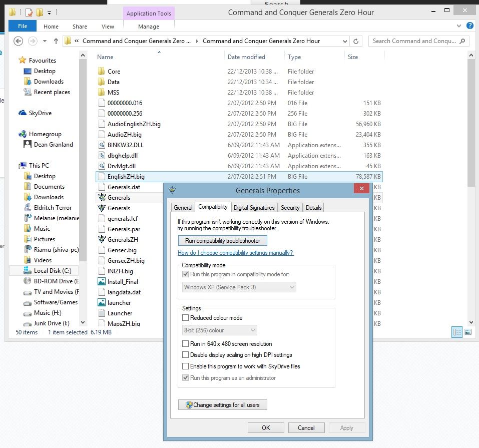The height and width of the screenshot is (448, 479).
Task: Open the View ribbon tab
Action: point(108,27)
